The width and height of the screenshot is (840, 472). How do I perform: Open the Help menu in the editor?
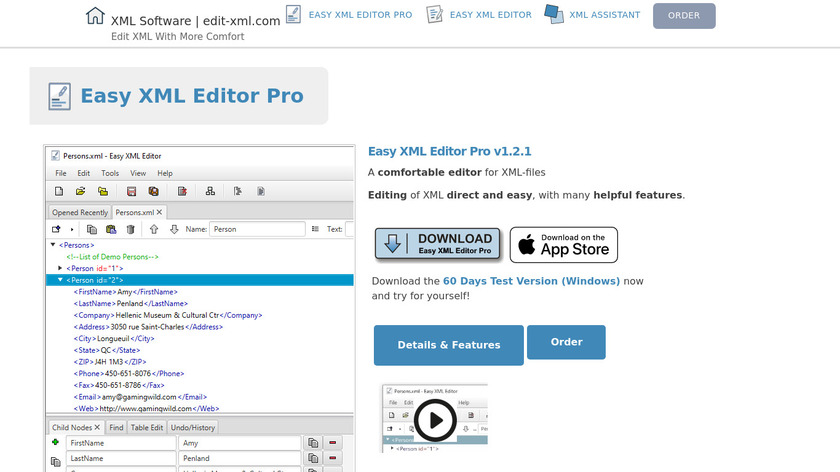pyautogui.click(x=165, y=173)
